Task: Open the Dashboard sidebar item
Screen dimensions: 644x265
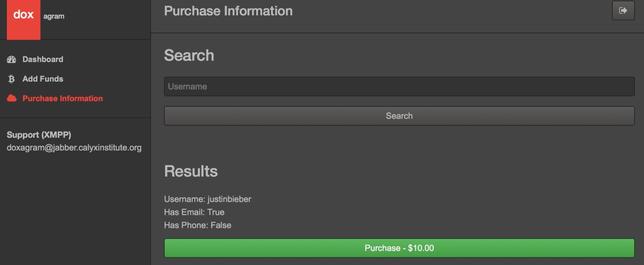Action: click(43, 59)
